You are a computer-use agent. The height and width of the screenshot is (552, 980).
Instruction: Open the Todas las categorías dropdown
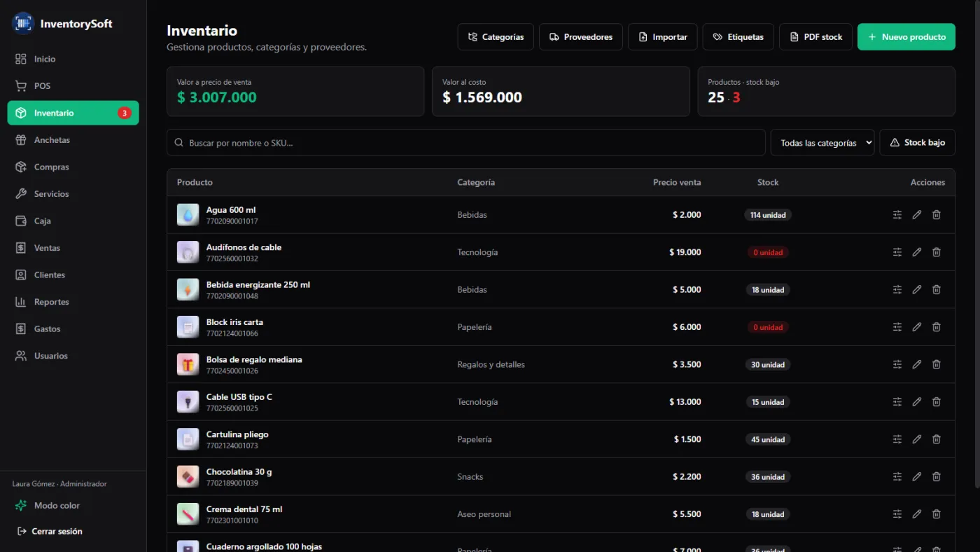click(822, 142)
